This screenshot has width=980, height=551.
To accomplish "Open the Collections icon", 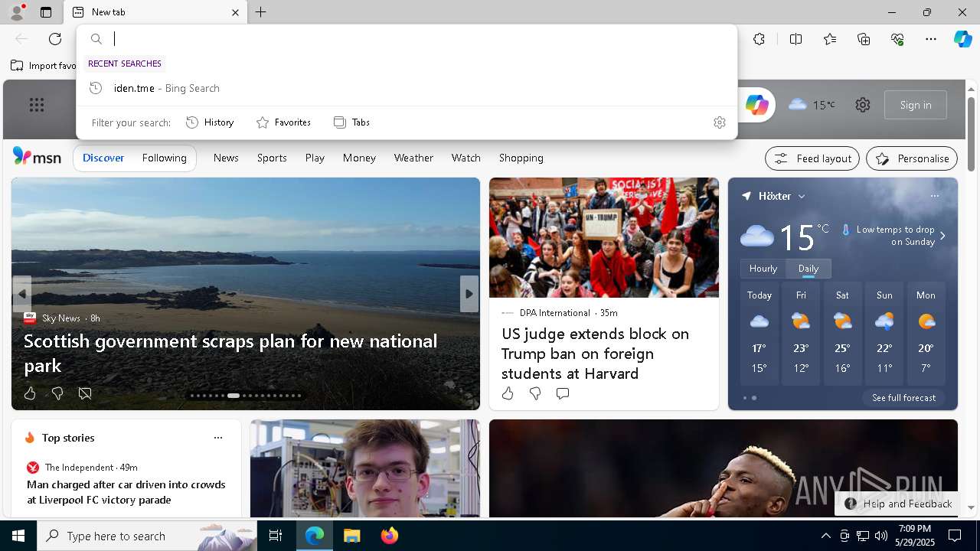I will click(x=864, y=39).
